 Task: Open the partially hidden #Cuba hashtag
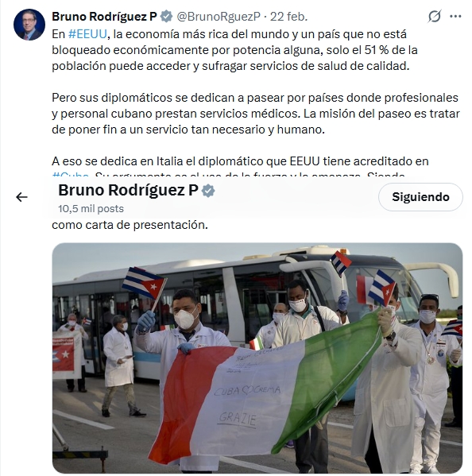[71, 176]
